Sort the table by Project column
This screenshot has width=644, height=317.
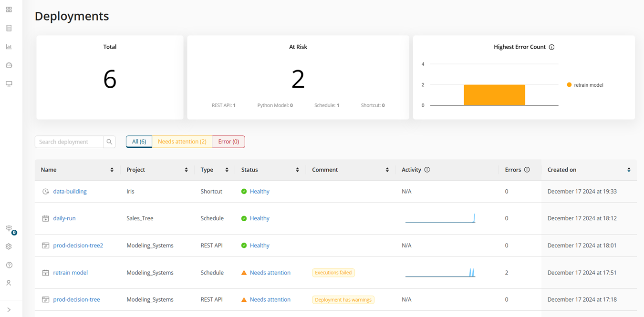[x=186, y=170]
